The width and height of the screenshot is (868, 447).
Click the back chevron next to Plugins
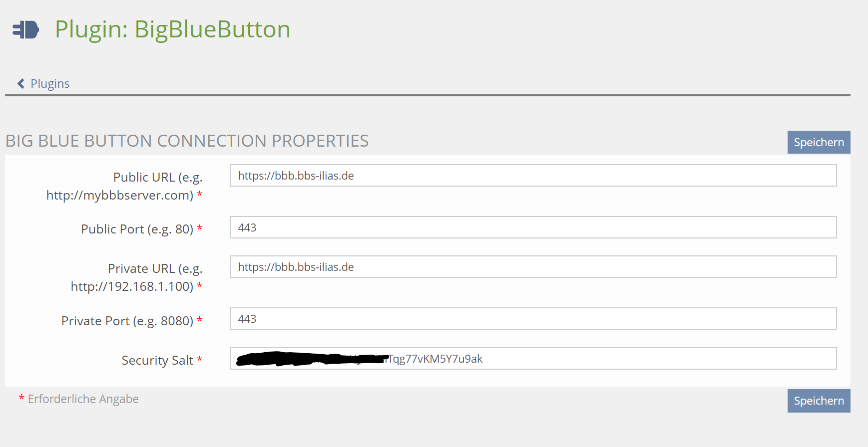click(x=21, y=83)
